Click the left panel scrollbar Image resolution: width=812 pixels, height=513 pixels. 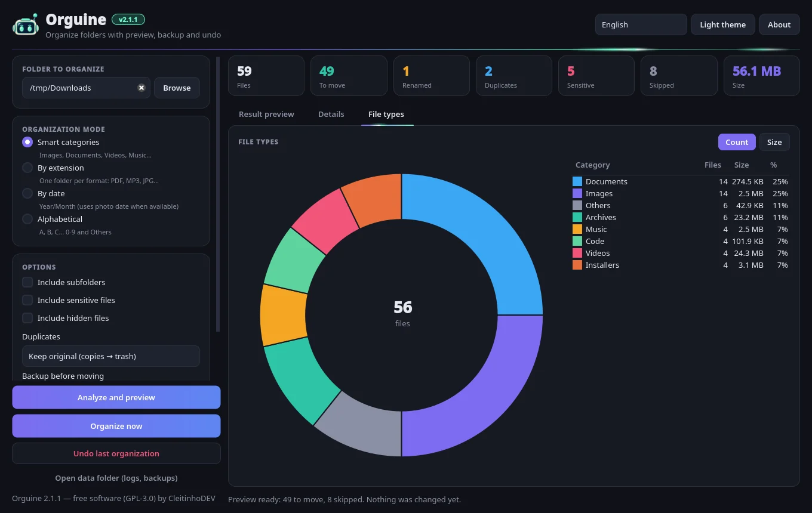tap(218, 194)
